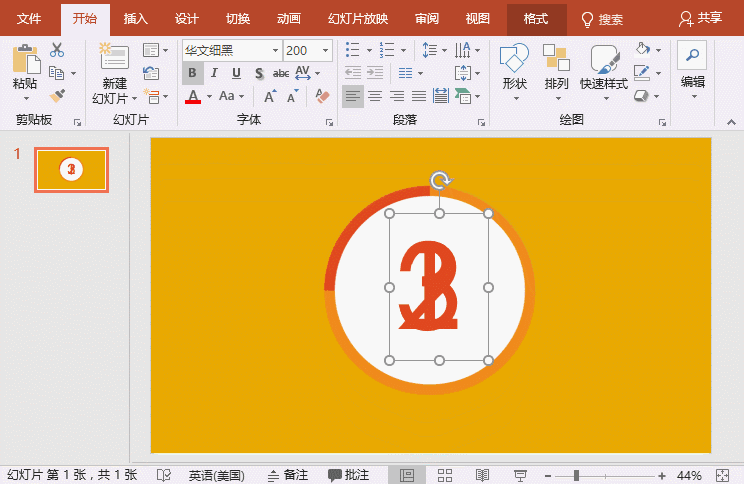Click the 共享 share button

(x=700, y=19)
